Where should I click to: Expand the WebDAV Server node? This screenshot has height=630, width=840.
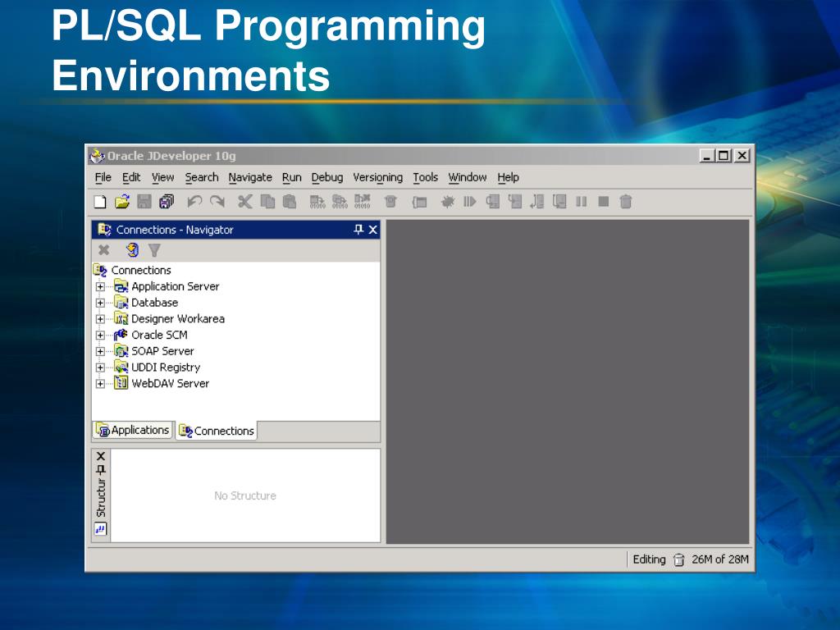point(100,383)
